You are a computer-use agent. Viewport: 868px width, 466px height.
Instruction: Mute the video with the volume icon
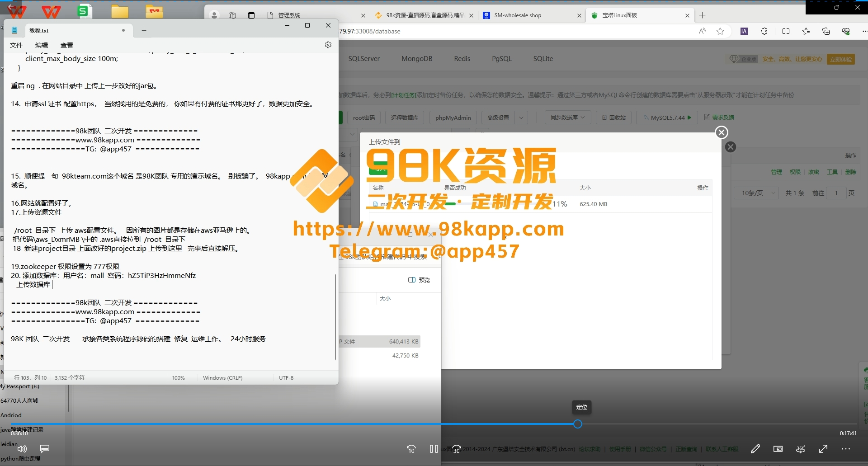(22, 449)
